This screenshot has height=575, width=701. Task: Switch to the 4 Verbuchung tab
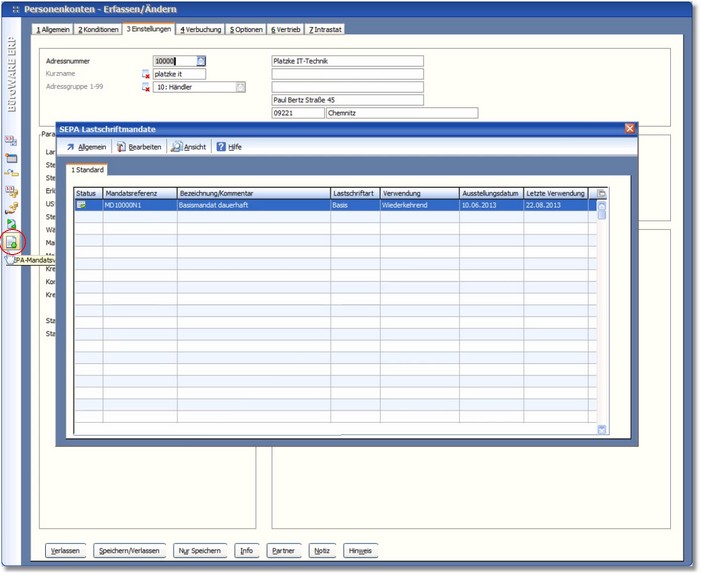(201, 30)
